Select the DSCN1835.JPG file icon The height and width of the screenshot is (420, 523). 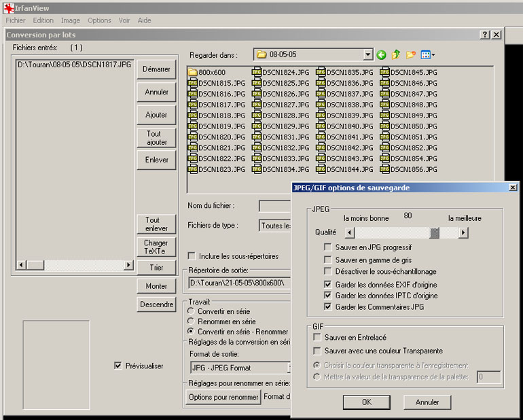click(321, 72)
